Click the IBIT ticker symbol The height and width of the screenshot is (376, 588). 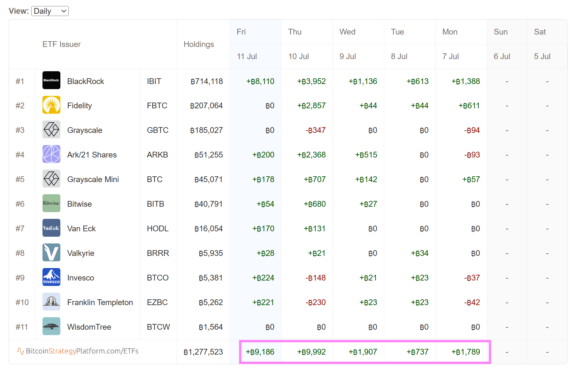[154, 81]
